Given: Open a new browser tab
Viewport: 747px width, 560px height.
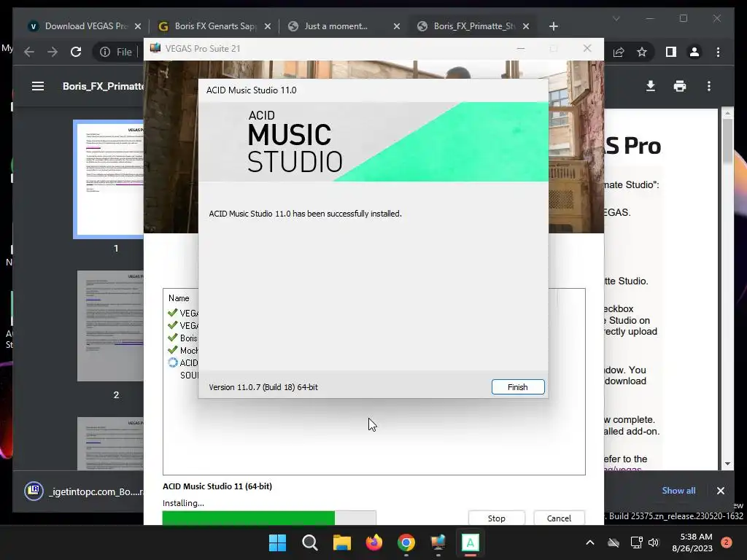Looking at the screenshot, I should tap(553, 26).
